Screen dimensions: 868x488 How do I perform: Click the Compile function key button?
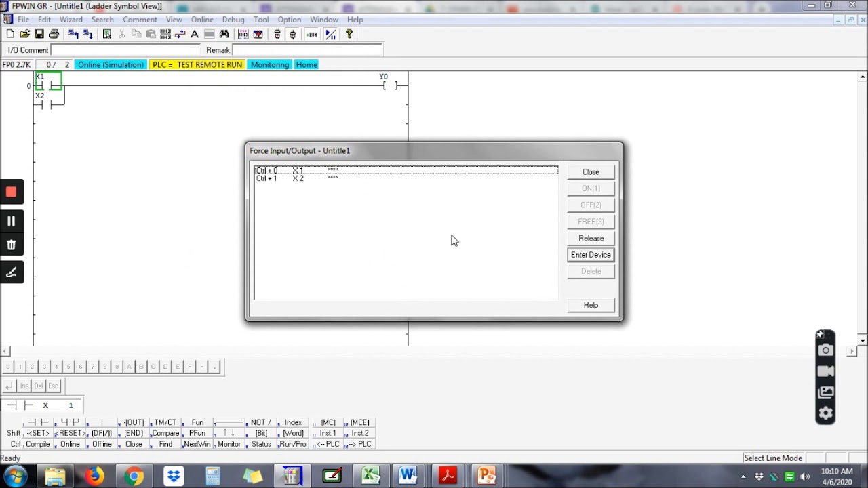(x=38, y=444)
